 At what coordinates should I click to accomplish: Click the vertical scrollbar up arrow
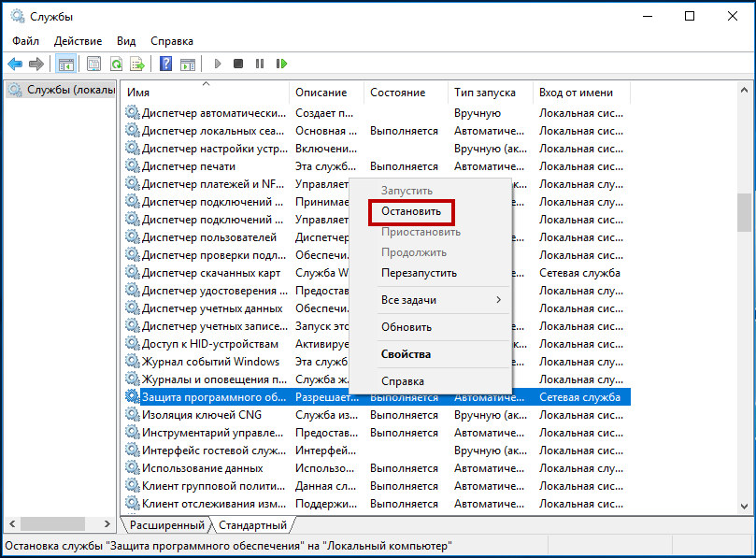point(744,90)
